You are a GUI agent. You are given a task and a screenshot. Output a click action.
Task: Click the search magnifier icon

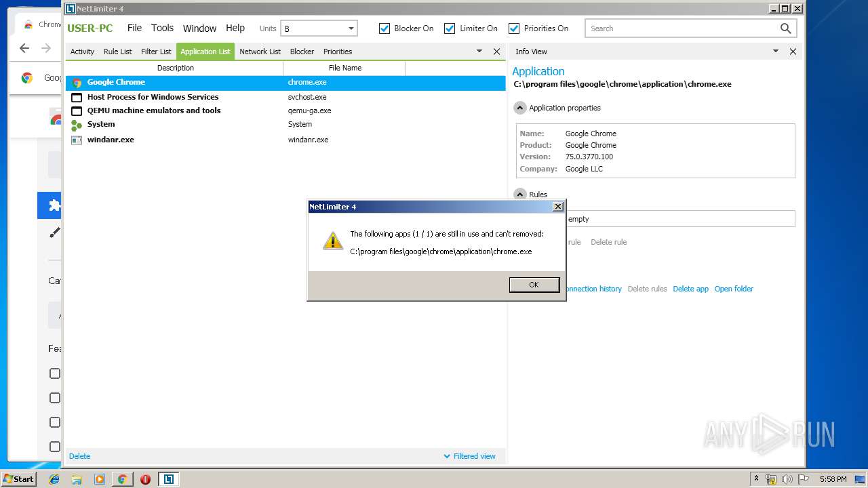coord(786,28)
